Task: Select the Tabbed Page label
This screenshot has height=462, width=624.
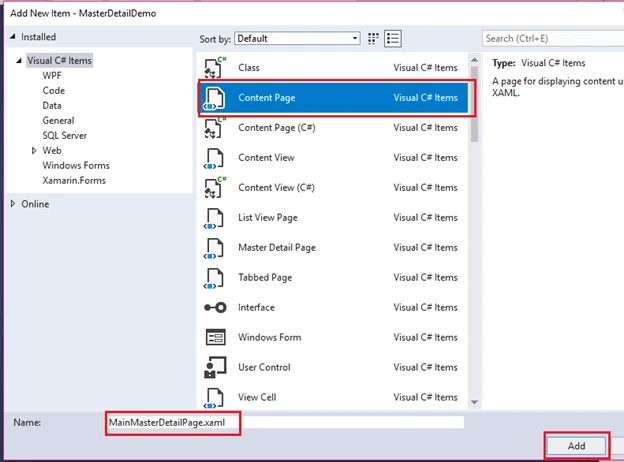Action: click(x=265, y=278)
